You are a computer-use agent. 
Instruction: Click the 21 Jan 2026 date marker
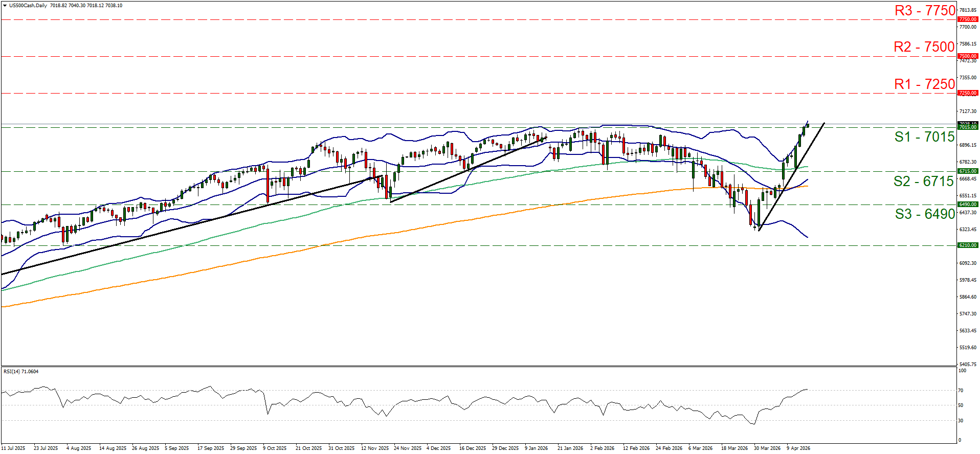570,448
